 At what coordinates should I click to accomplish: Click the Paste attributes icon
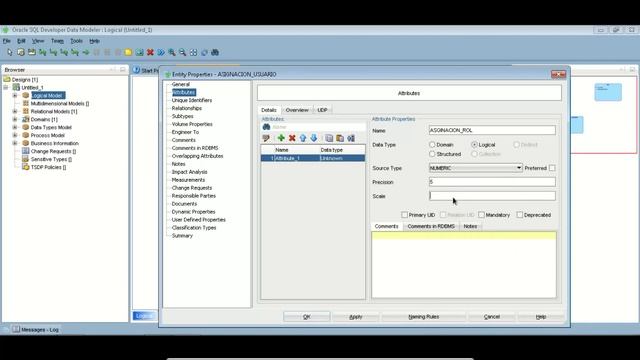click(340, 138)
